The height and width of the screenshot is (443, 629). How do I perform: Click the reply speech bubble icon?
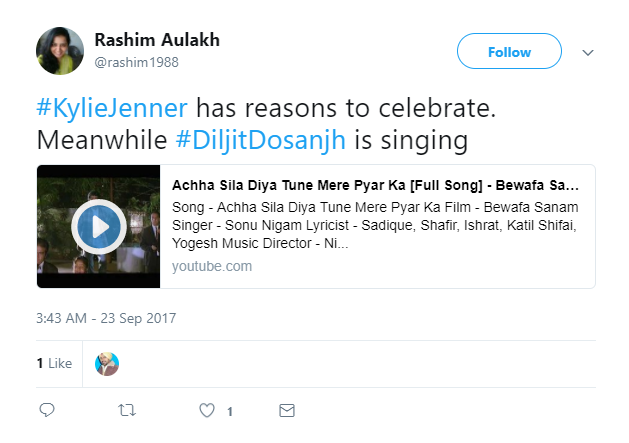click(x=46, y=410)
